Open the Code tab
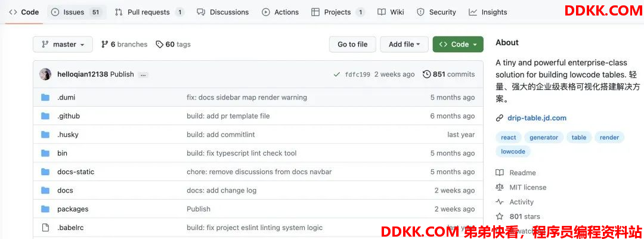This screenshot has width=644, height=239. (x=24, y=13)
